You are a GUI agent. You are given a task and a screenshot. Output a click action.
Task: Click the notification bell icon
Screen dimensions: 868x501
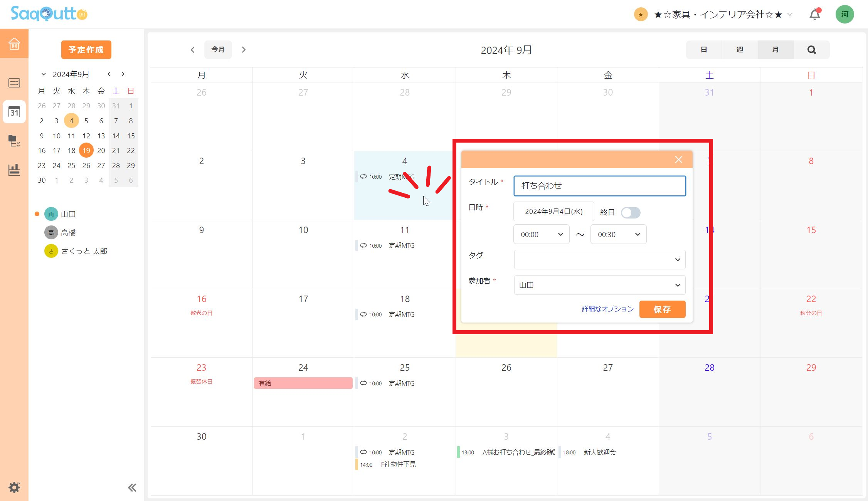click(814, 15)
